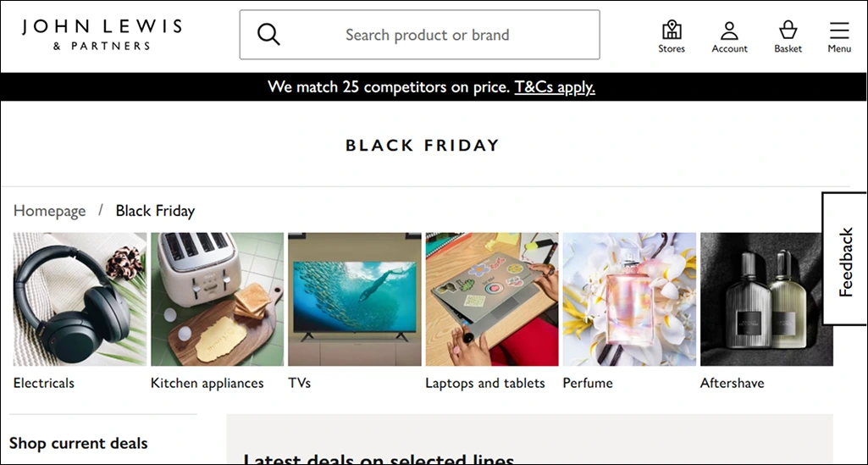Open the shopping Basket icon

(788, 36)
